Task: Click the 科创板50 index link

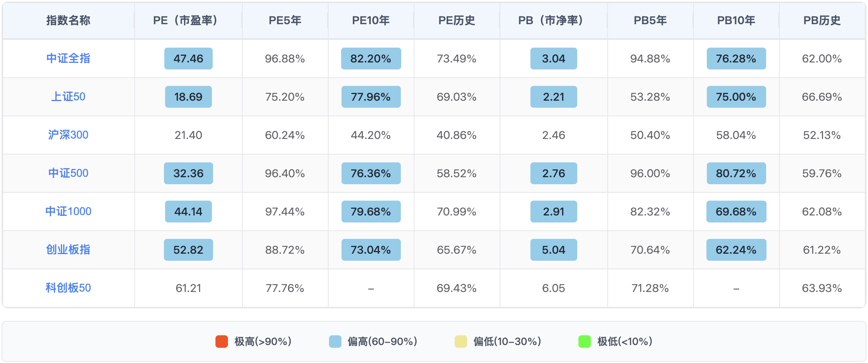Action: pyautogui.click(x=68, y=288)
